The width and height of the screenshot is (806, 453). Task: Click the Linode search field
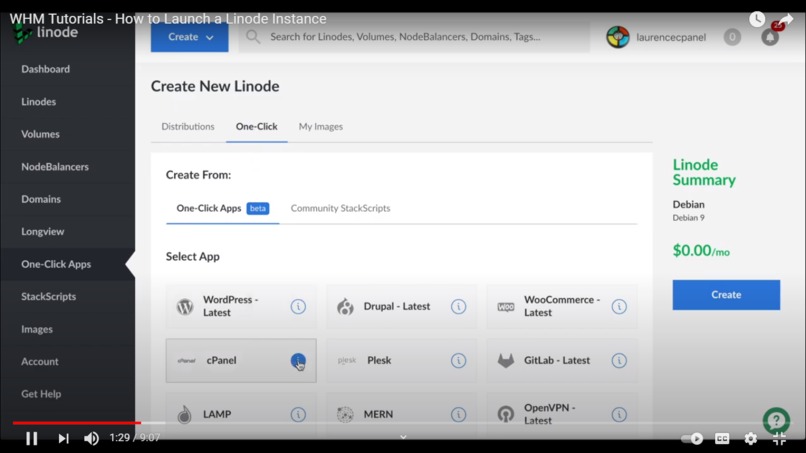pyautogui.click(x=414, y=37)
